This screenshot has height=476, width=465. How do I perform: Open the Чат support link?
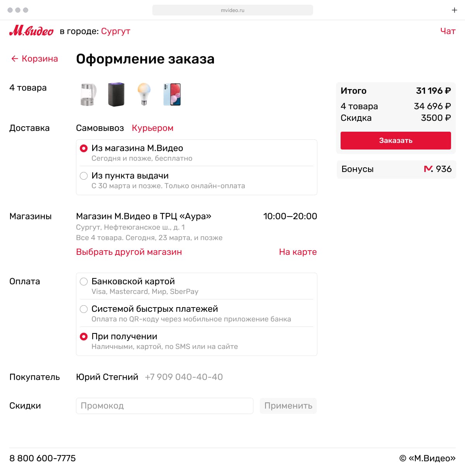tap(448, 31)
